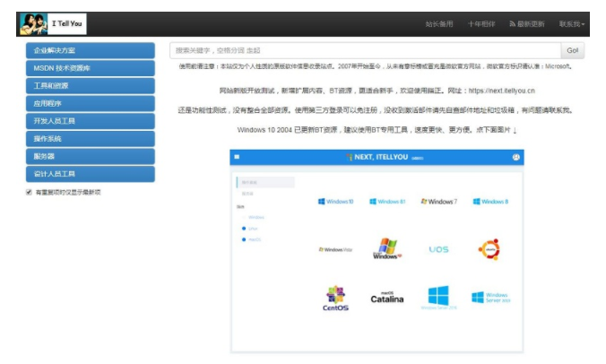Screen dimensions: 606x364
Task: Open the 联系我 dropdown menu
Action: point(571,24)
